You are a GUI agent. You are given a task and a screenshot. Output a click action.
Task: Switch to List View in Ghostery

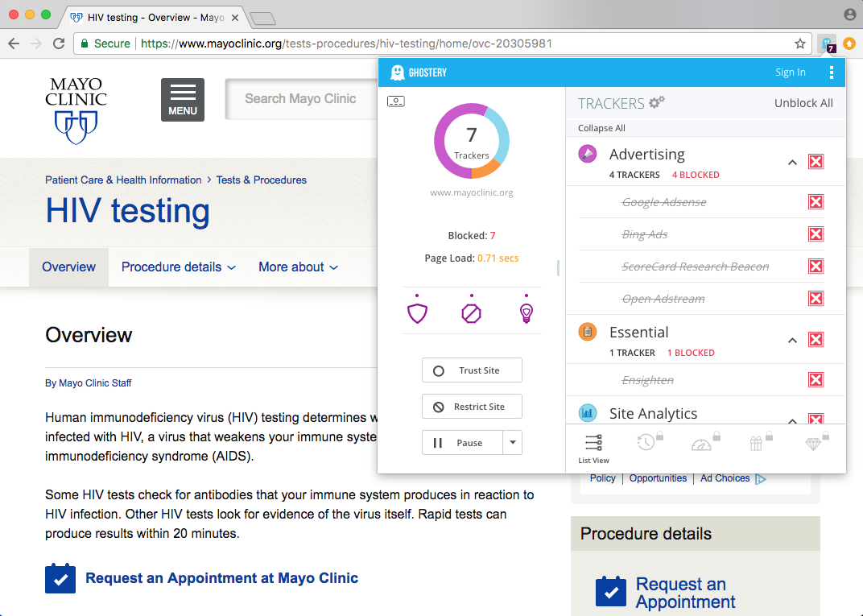click(593, 448)
